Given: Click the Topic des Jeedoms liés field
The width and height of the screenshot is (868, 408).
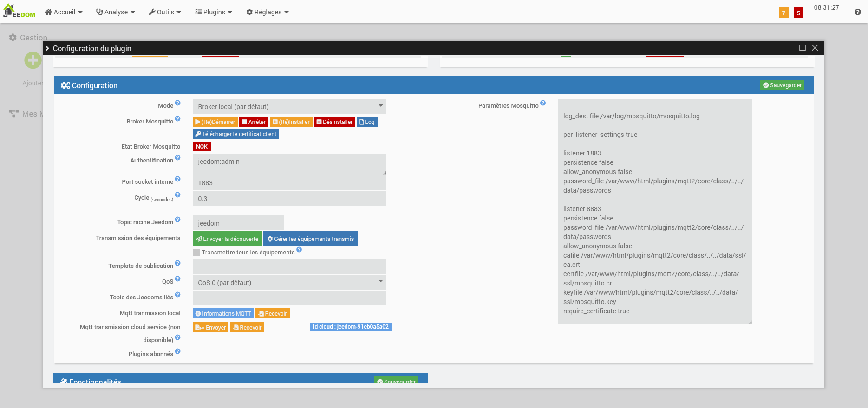Looking at the screenshot, I should (289, 298).
